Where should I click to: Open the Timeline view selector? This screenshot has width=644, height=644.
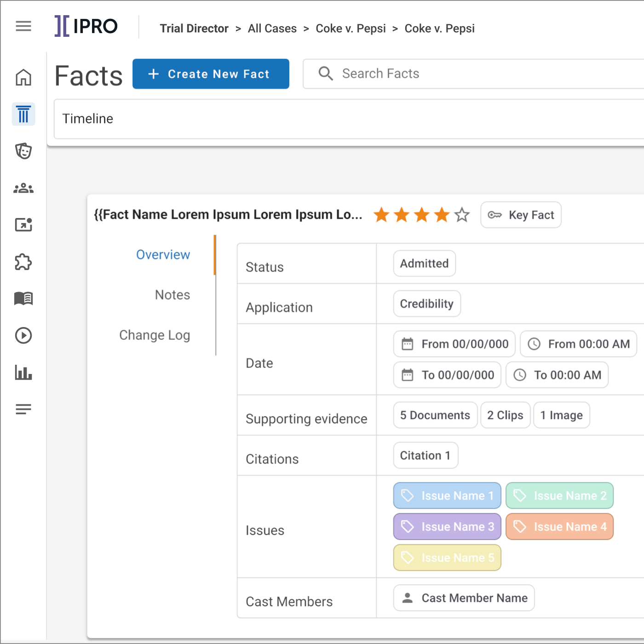click(350, 119)
